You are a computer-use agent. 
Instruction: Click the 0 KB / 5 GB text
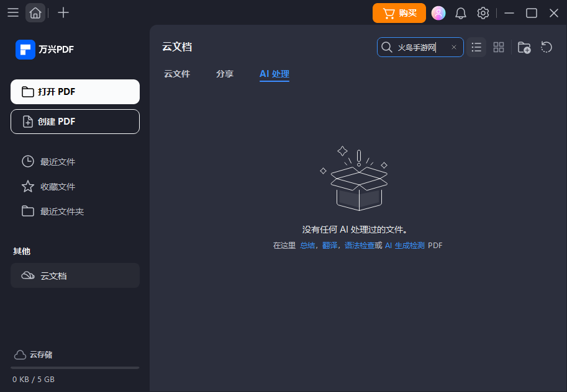tap(34, 380)
